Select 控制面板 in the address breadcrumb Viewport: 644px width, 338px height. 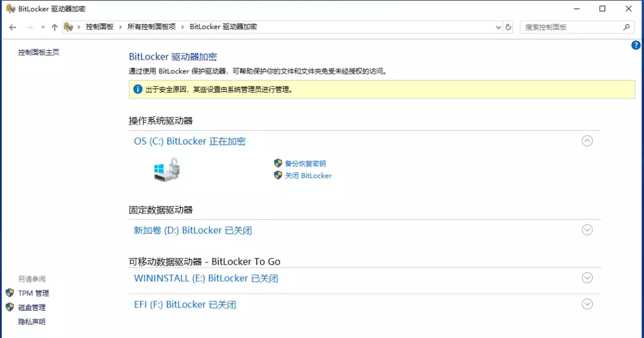click(x=100, y=27)
